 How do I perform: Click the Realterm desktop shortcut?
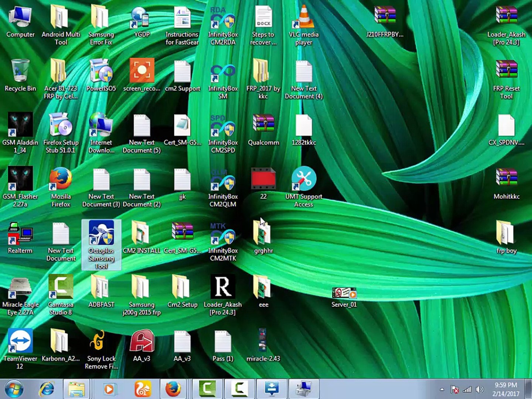click(x=20, y=233)
